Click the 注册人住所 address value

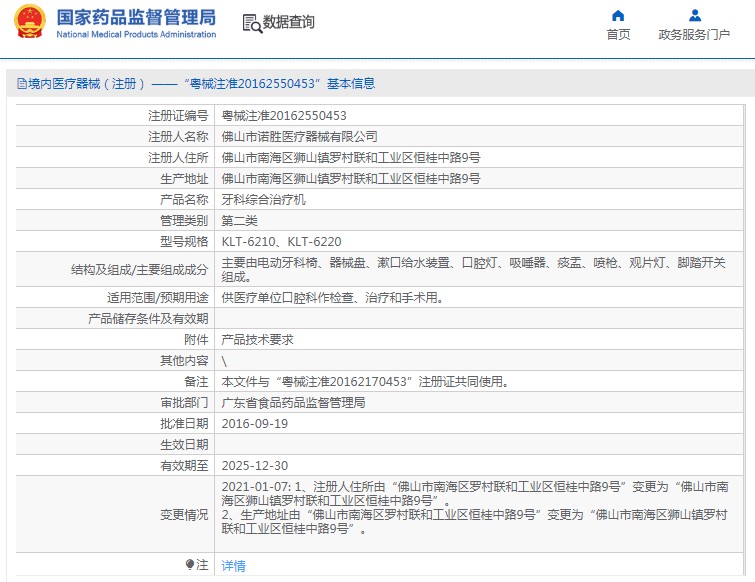coord(351,157)
